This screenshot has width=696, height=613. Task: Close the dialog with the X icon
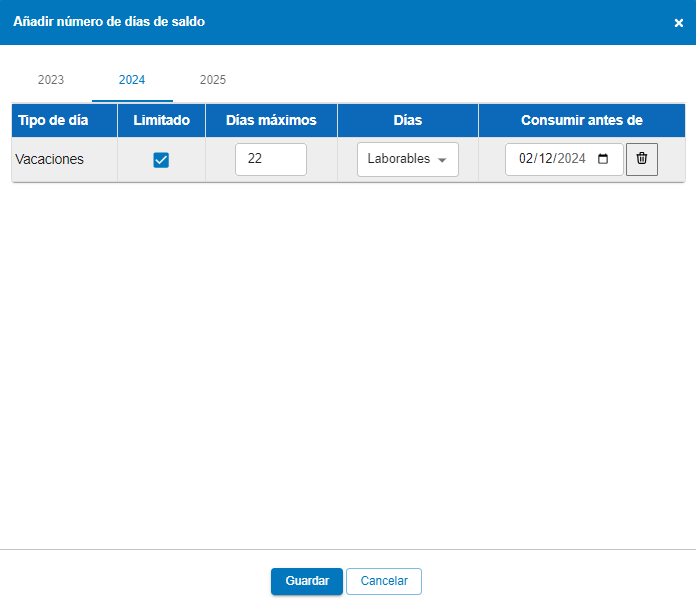tap(679, 23)
